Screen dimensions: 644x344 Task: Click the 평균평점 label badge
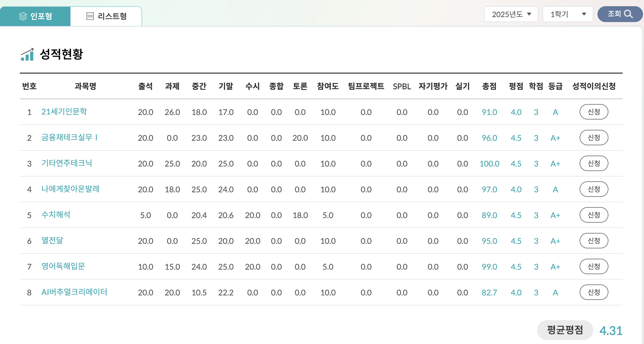coord(565,330)
